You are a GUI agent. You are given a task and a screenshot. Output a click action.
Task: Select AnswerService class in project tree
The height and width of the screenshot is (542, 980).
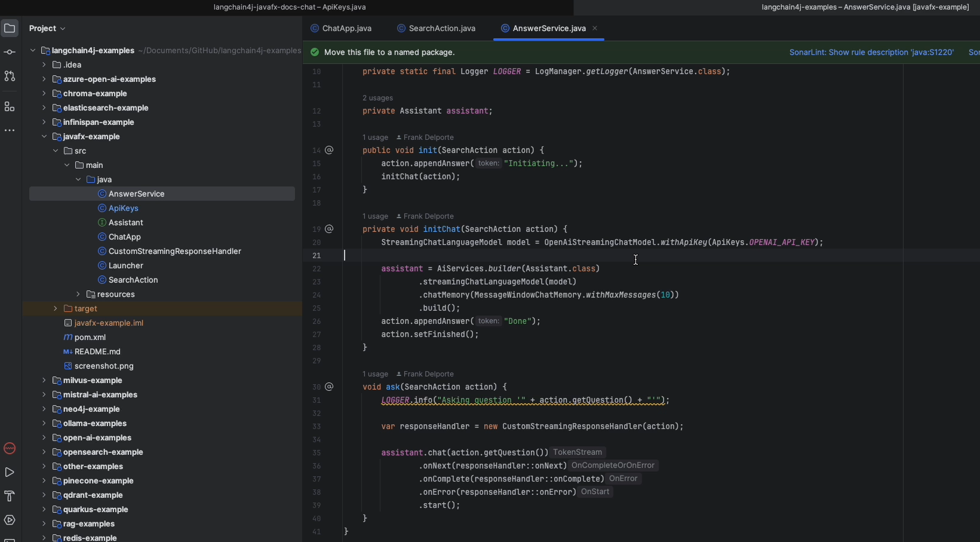[x=162, y=194]
